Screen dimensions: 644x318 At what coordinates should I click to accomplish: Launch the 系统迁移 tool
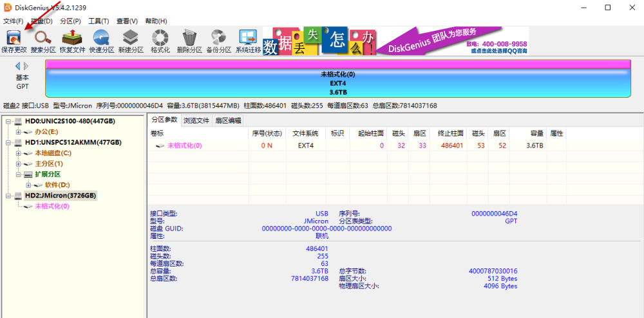click(248, 41)
